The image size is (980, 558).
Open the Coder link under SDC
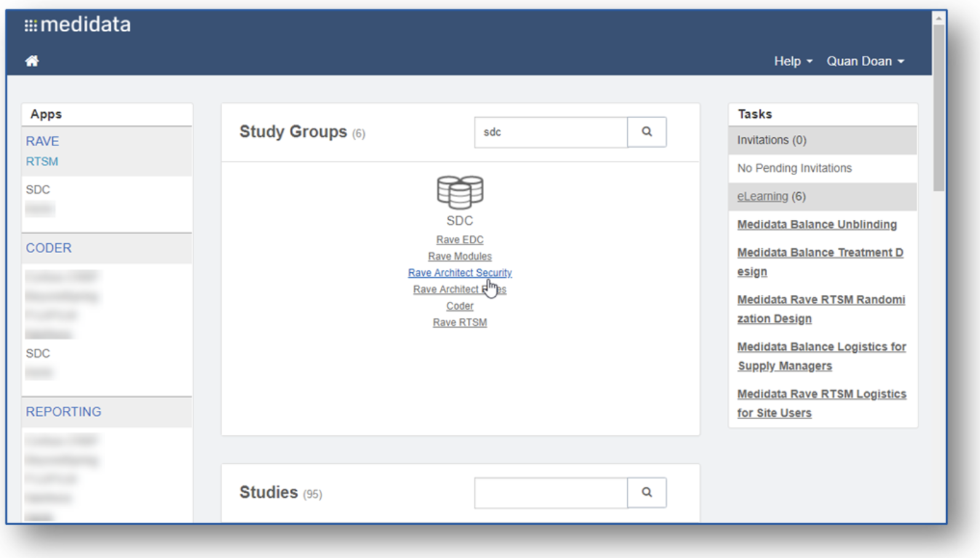[x=460, y=306]
